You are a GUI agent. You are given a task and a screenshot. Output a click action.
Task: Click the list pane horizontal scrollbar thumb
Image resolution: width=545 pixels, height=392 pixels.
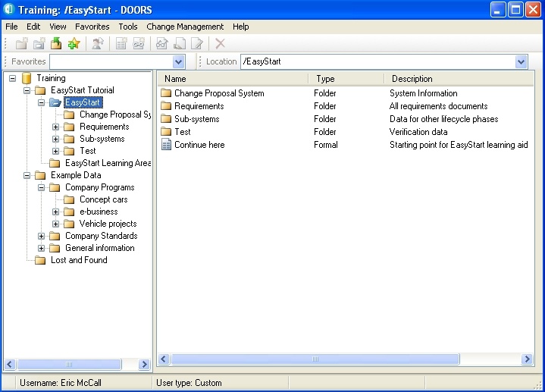click(315, 359)
